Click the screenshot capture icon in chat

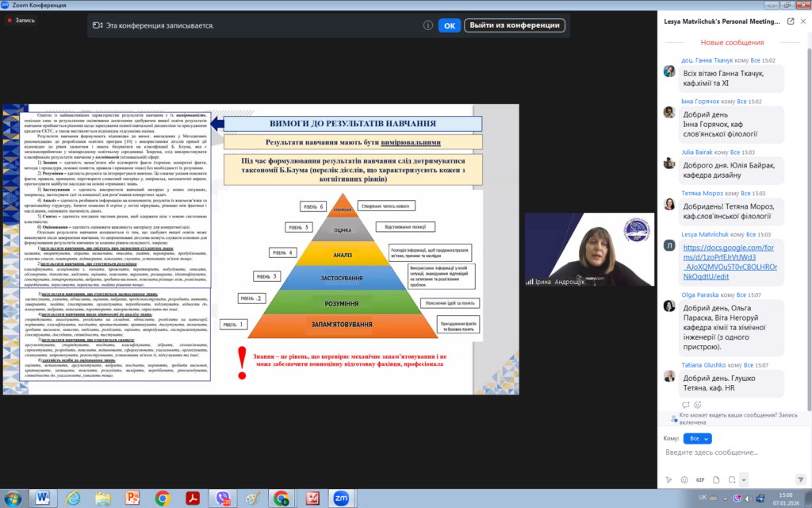[x=730, y=479]
